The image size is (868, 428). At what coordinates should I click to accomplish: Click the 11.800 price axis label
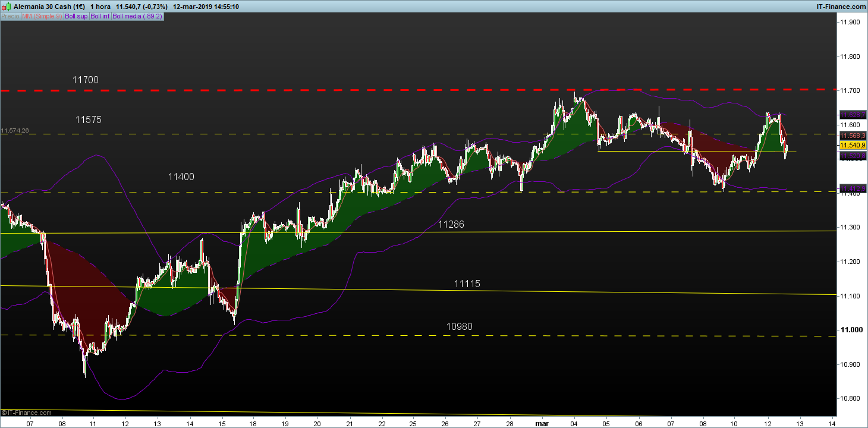pos(850,57)
